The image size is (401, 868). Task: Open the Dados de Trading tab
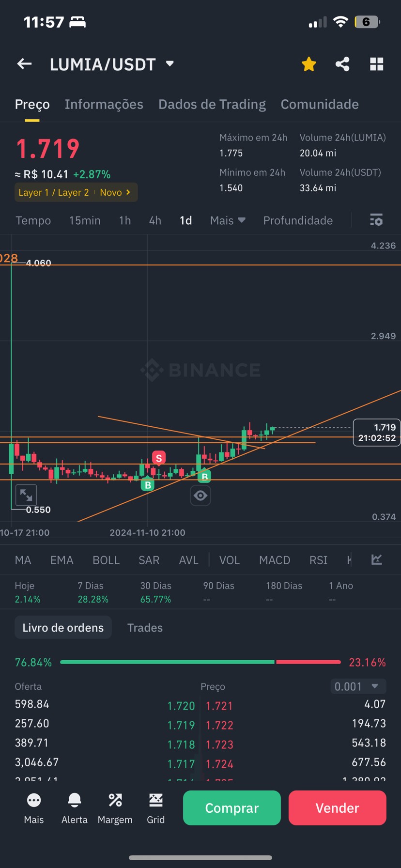point(212,104)
